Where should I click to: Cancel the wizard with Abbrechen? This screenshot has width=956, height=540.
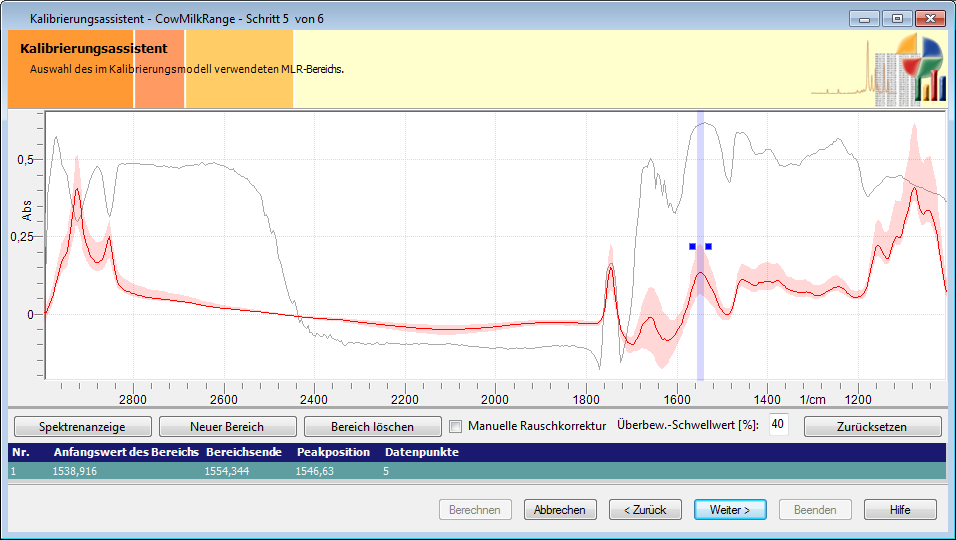click(559, 509)
